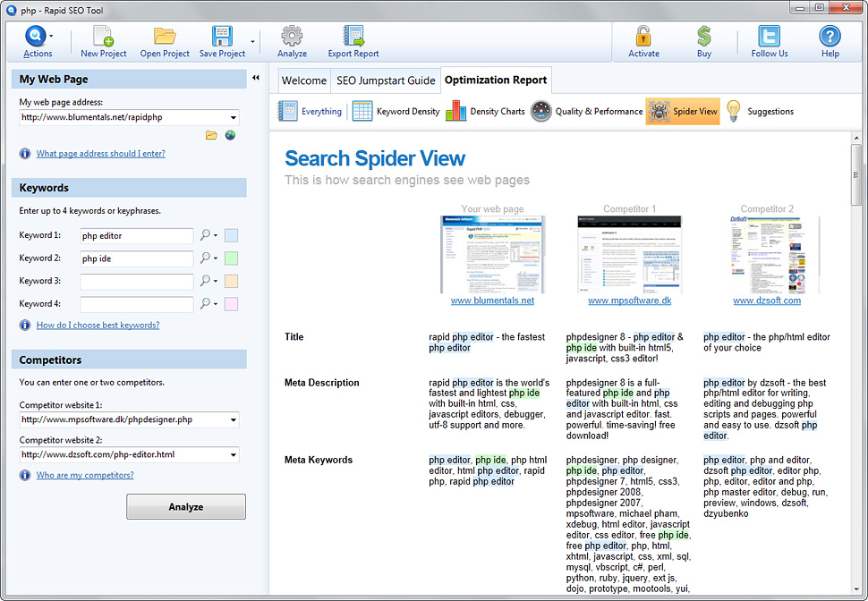The width and height of the screenshot is (868, 601).
Task: Click the Buy dollar icon
Action: [x=703, y=36]
